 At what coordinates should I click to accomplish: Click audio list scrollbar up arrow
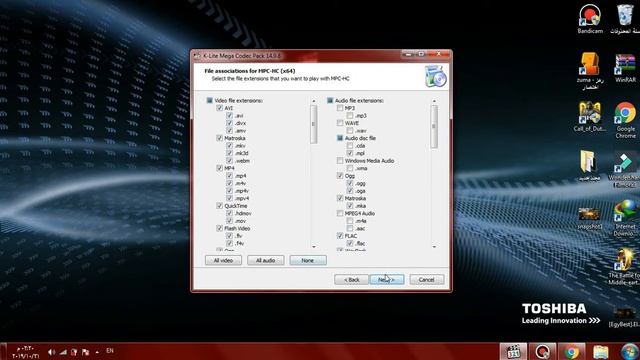[434, 101]
